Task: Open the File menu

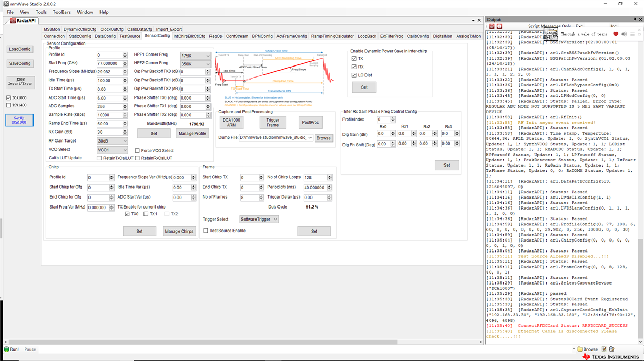Action: (x=10, y=12)
